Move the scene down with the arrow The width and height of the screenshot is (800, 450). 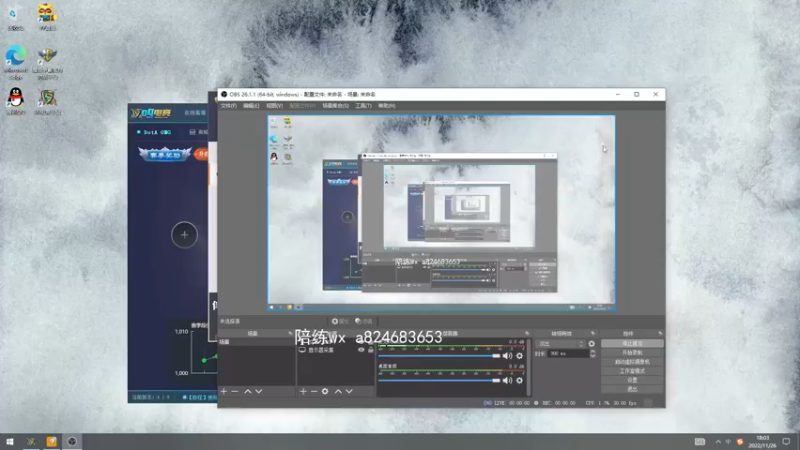[259, 391]
